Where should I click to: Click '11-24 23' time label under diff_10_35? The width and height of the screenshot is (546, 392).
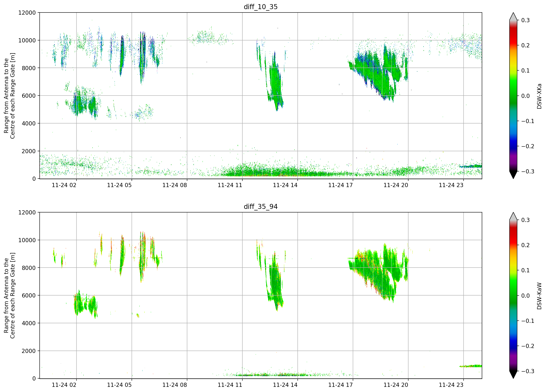click(x=451, y=185)
